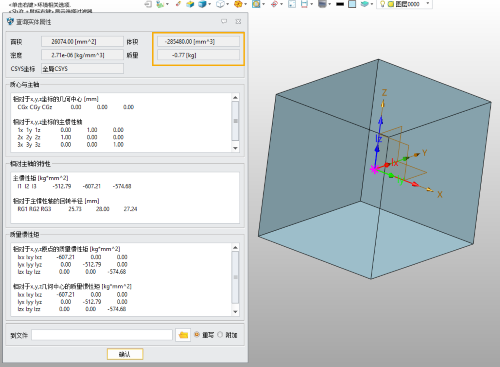The width and height of the screenshot is (500, 367).
Task: Open dropdown beside red target icon
Action: tap(281, 4)
